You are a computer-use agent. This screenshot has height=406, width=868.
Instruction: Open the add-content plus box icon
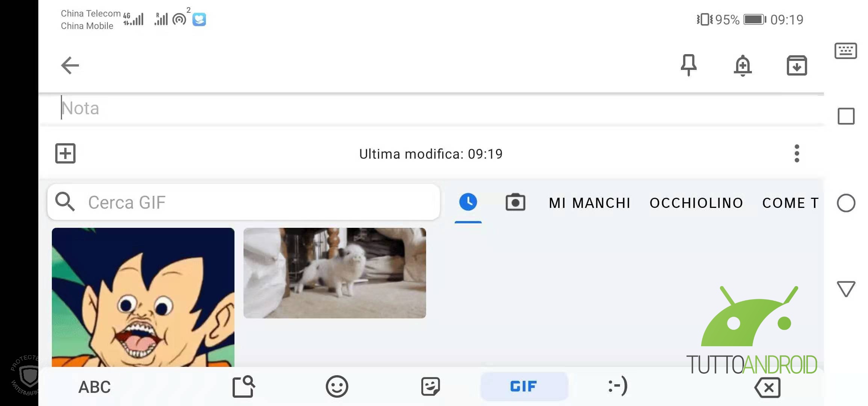click(65, 153)
